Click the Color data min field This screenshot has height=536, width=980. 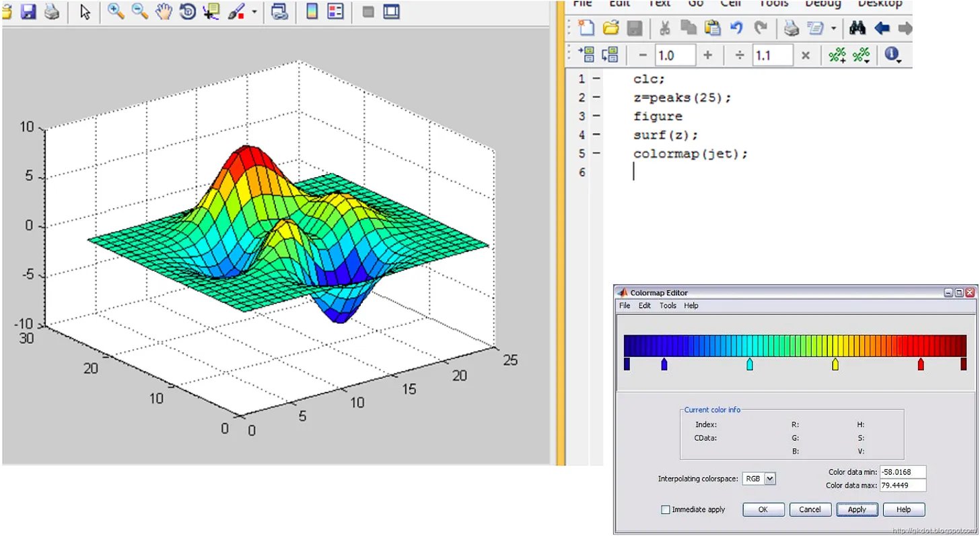point(903,472)
